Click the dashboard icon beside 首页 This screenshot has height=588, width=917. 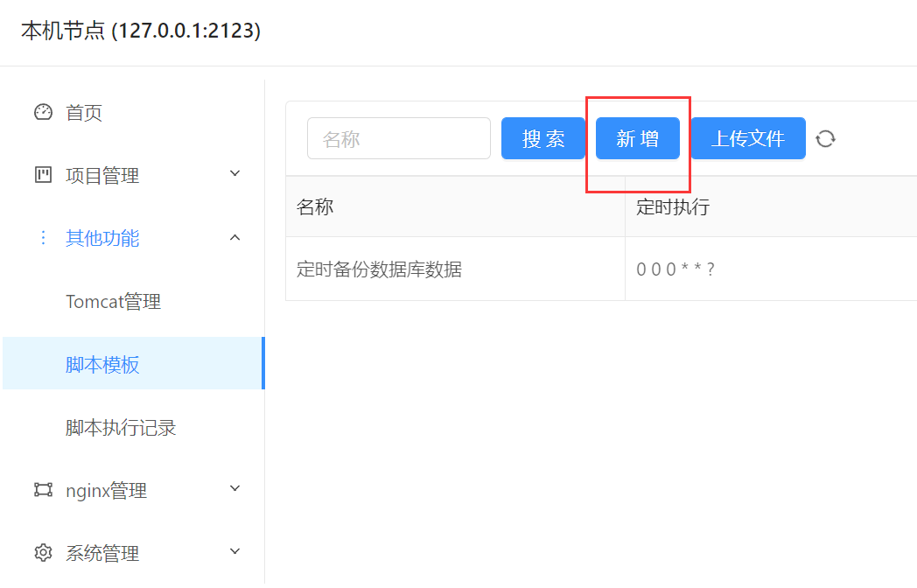(x=43, y=113)
